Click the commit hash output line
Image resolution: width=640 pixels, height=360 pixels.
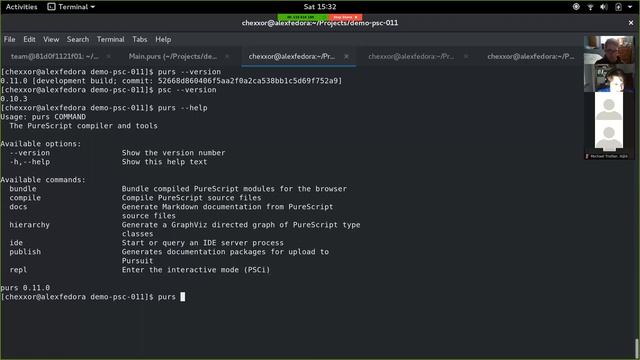click(171, 81)
